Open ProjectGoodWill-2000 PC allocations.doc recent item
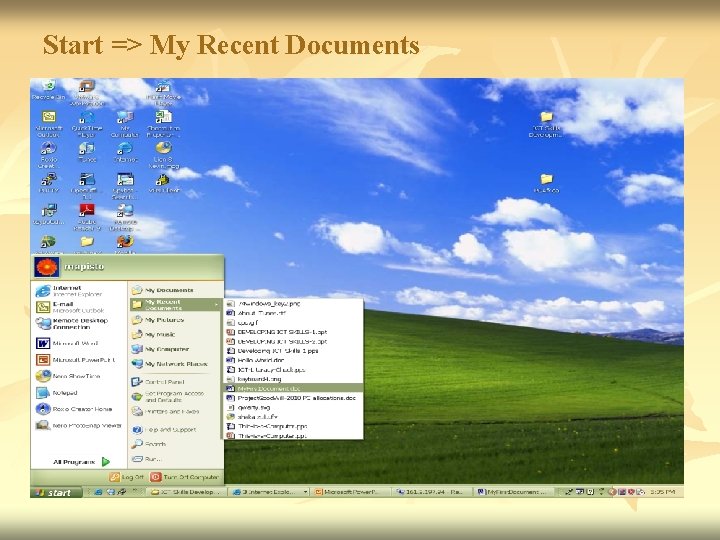Image resolution: width=720 pixels, height=540 pixels. click(294, 398)
